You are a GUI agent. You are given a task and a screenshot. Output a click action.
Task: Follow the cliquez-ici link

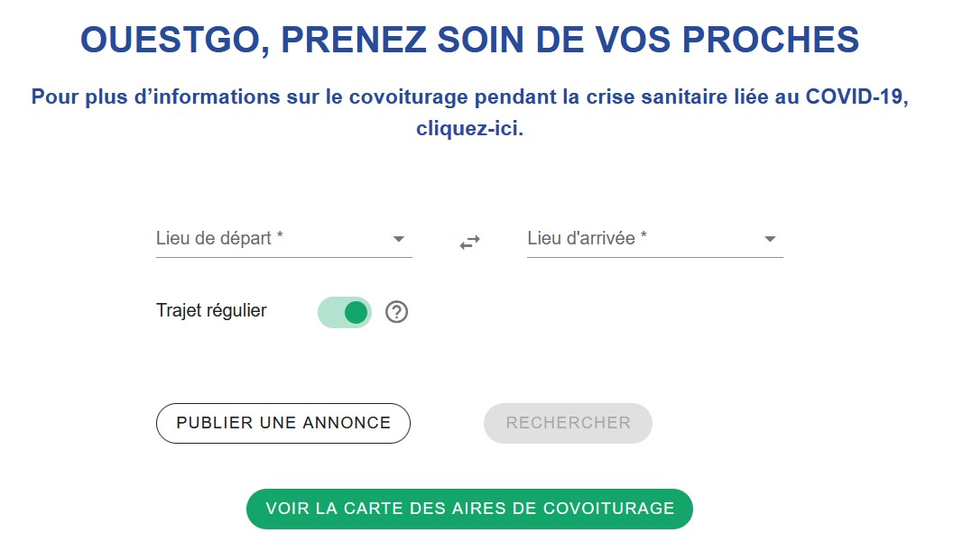coord(469,128)
